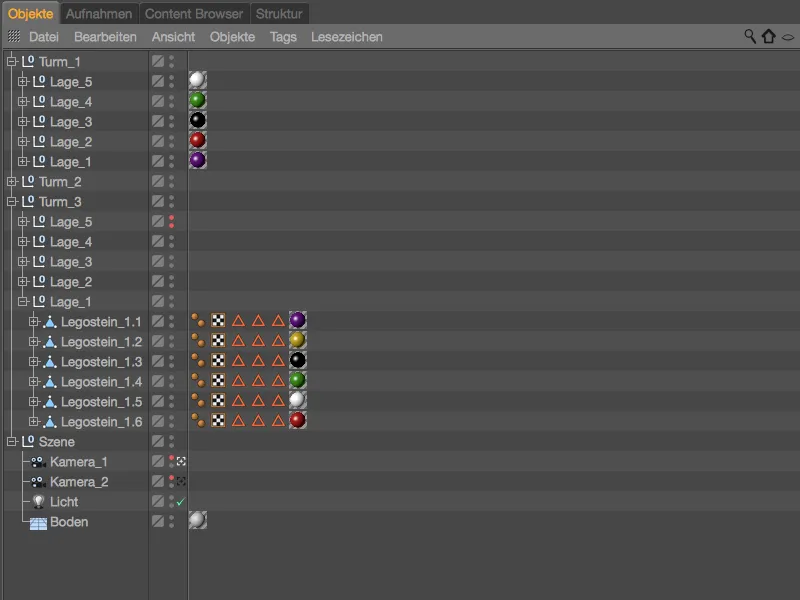Click the dynamics tag on Legostein_1.3
The width and height of the screenshot is (800, 600).
(198, 360)
